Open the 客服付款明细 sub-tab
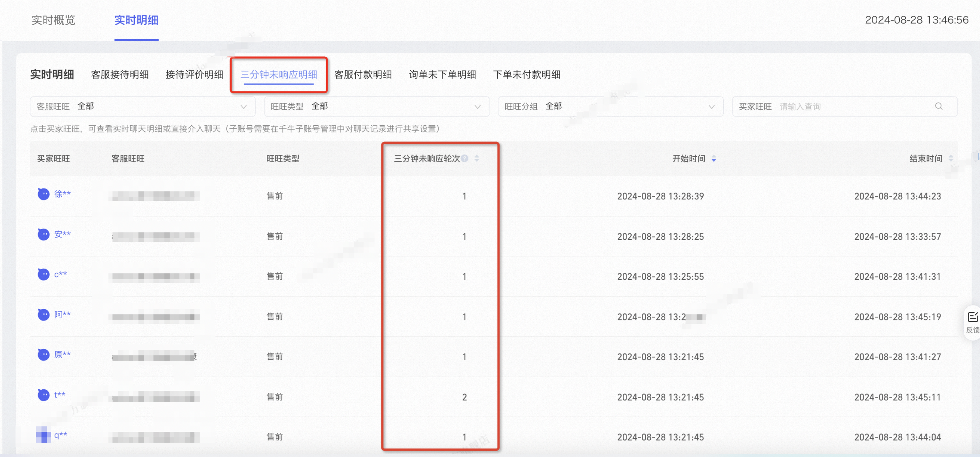Screen dimensions: 980x457 (363, 74)
